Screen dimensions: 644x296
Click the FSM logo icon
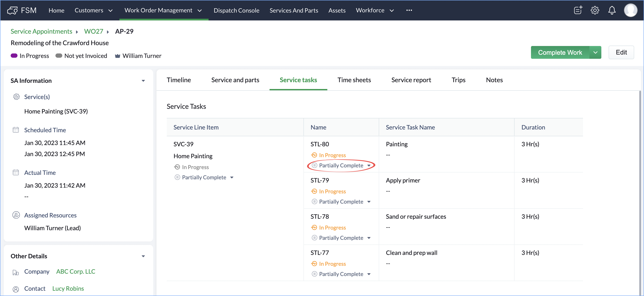coord(12,10)
